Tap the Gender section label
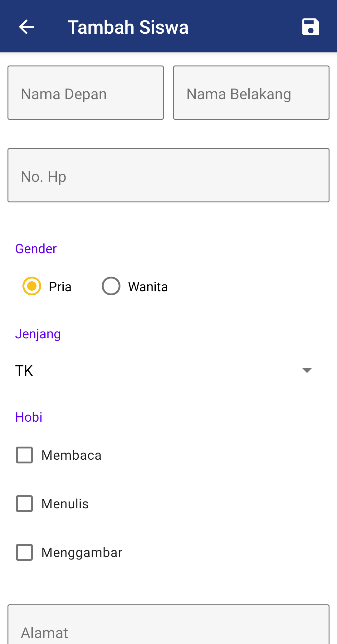 36,249
